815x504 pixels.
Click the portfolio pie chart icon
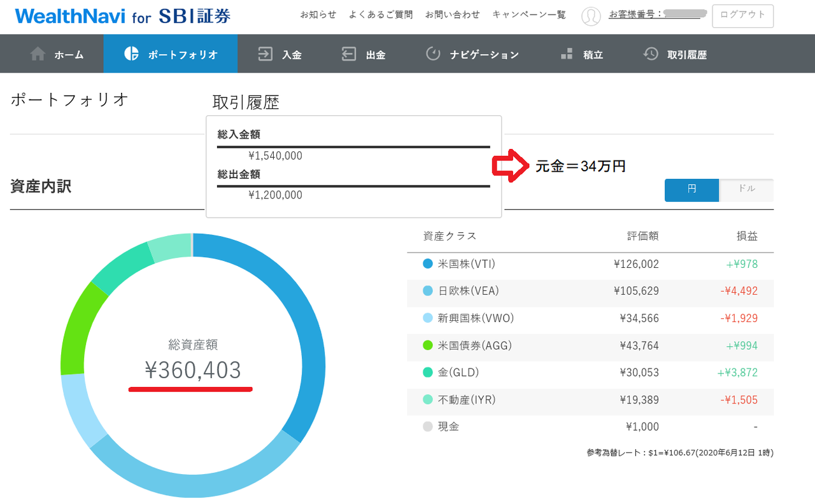[x=131, y=54]
